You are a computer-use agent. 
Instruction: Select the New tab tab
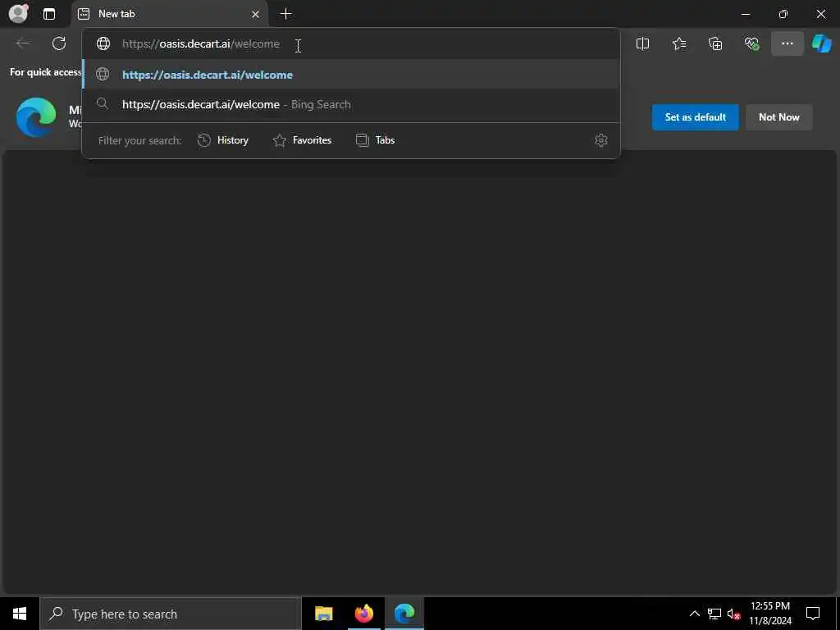(x=169, y=14)
